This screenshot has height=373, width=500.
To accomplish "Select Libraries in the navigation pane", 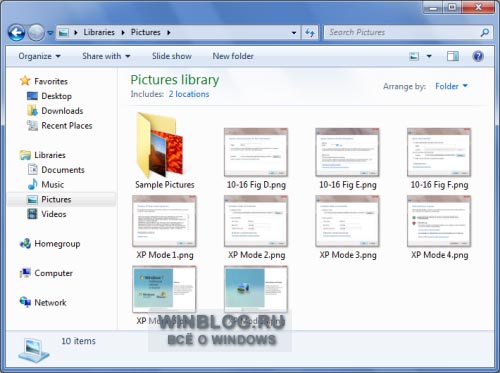I will click(50, 155).
